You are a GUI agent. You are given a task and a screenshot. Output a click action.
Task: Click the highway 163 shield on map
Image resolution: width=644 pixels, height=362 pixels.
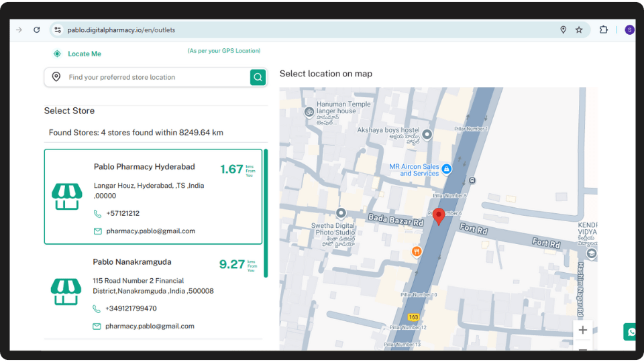pos(413,317)
